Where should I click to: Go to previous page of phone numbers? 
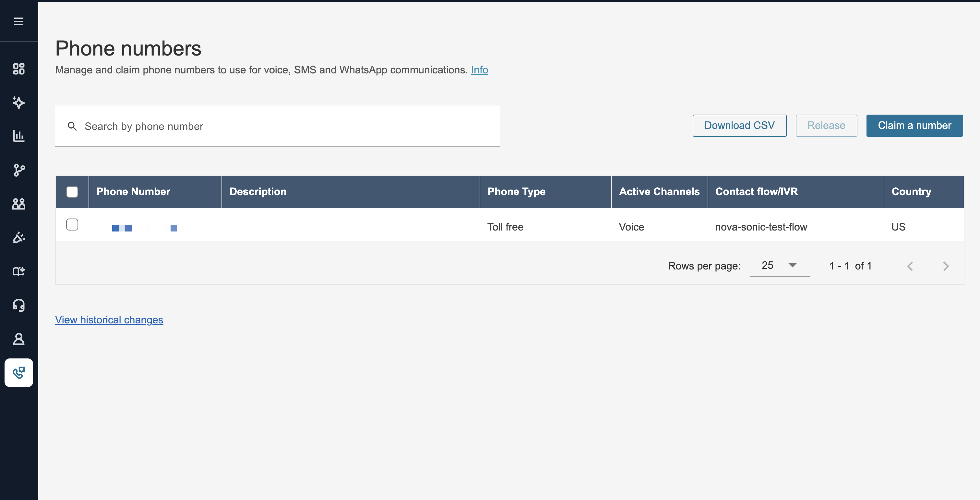click(910, 266)
